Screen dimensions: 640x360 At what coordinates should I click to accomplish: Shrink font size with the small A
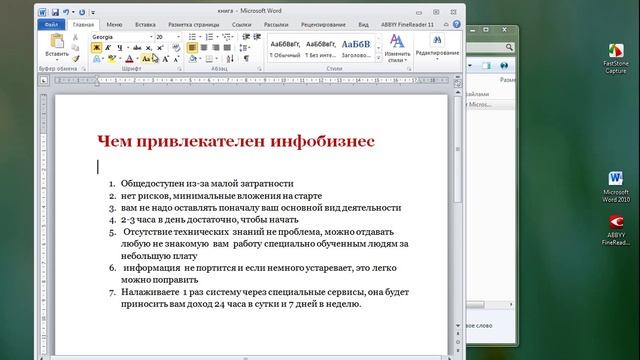(x=176, y=59)
